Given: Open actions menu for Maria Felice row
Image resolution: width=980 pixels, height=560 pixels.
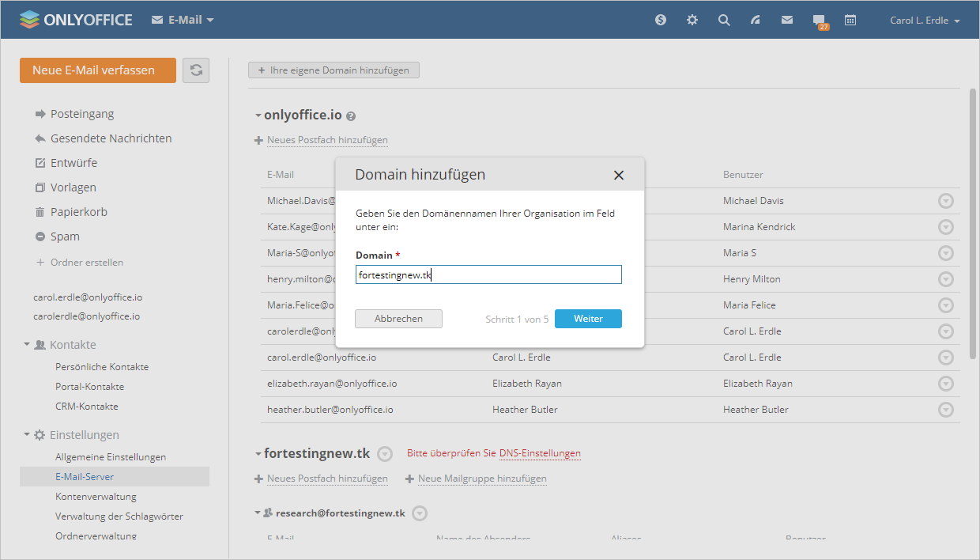Looking at the screenshot, I should [x=945, y=305].
